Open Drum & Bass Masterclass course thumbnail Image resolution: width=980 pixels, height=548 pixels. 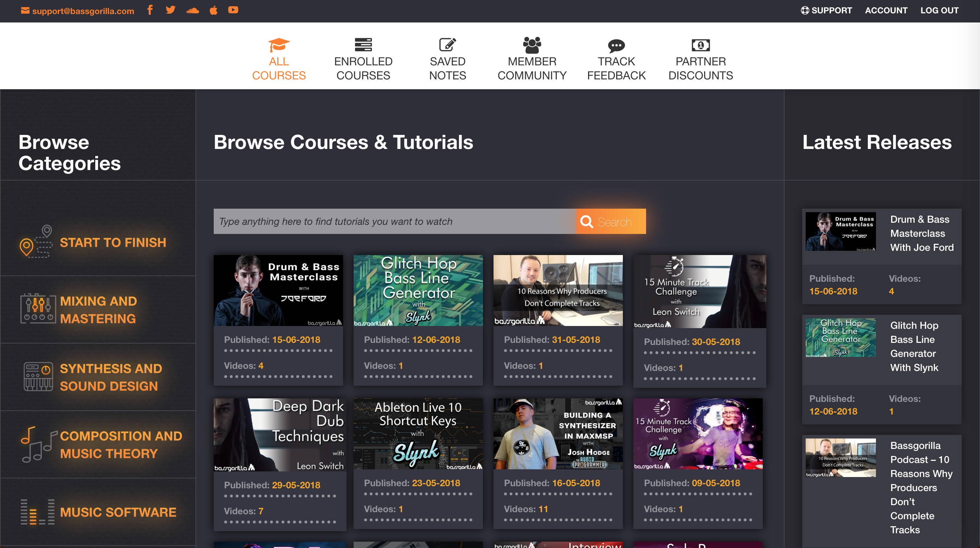pyautogui.click(x=278, y=291)
